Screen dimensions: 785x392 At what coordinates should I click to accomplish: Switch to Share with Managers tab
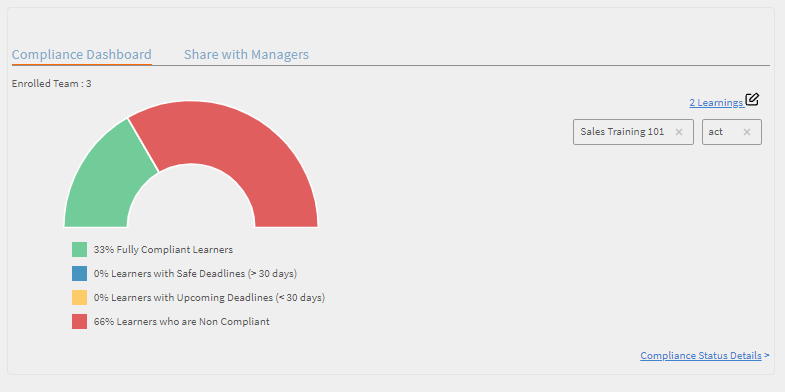(246, 54)
